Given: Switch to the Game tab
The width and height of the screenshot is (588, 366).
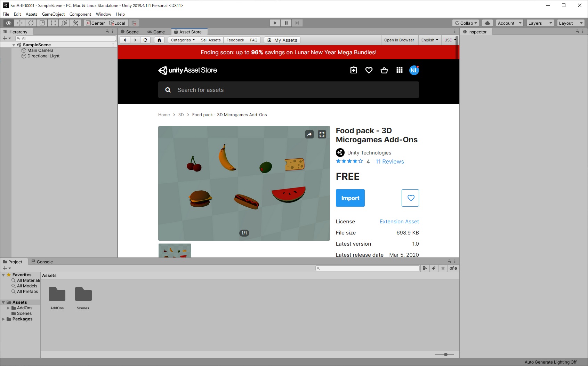Looking at the screenshot, I should [x=156, y=32].
